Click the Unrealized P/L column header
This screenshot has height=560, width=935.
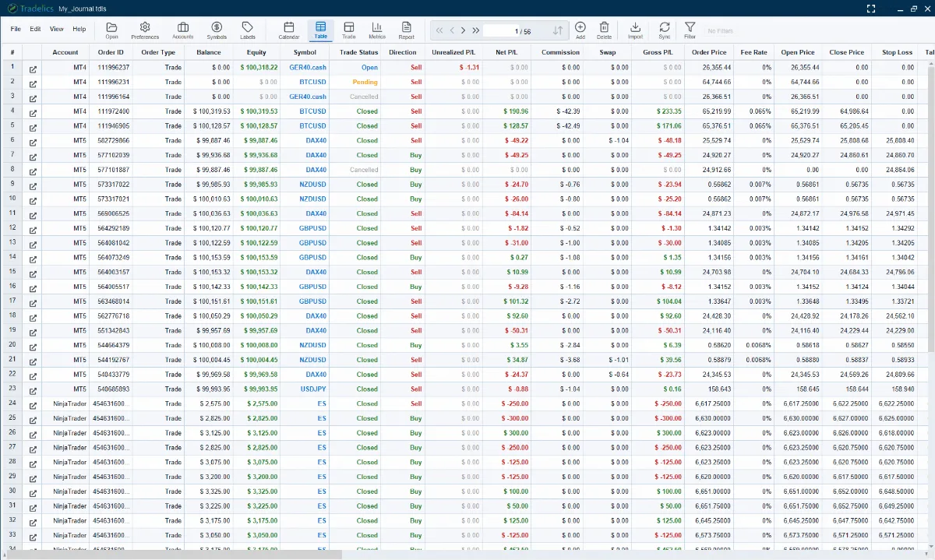453,52
